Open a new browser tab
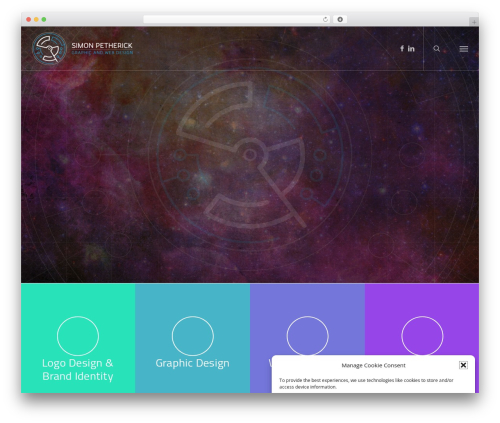 [474, 22]
